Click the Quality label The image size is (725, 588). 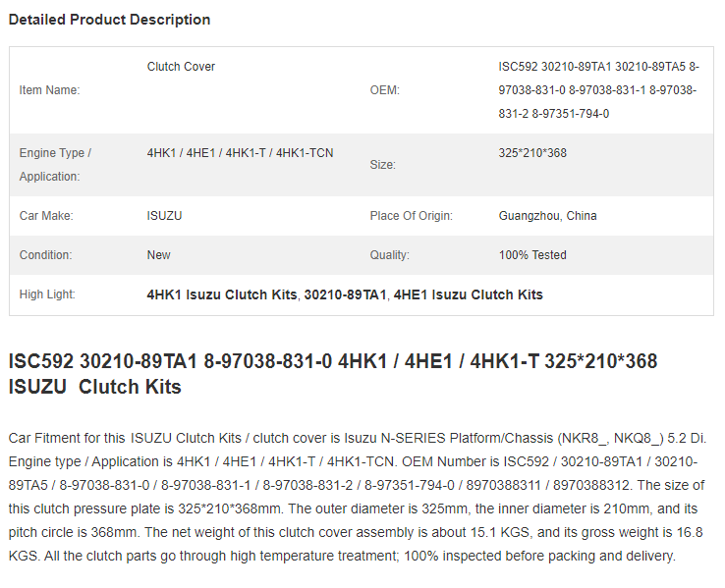pyautogui.click(x=389, y=255)
